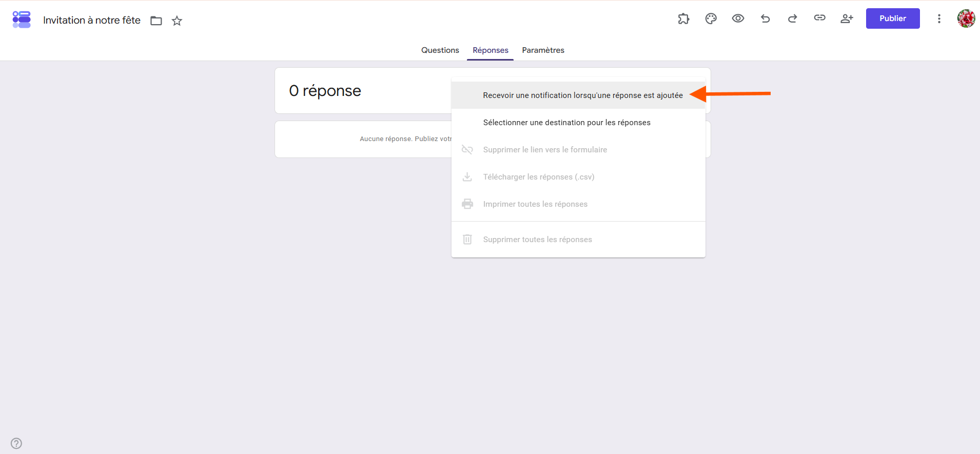Preview the form with the eye icon
Viewport: 980px width, 454px height.
coord(738,18)
